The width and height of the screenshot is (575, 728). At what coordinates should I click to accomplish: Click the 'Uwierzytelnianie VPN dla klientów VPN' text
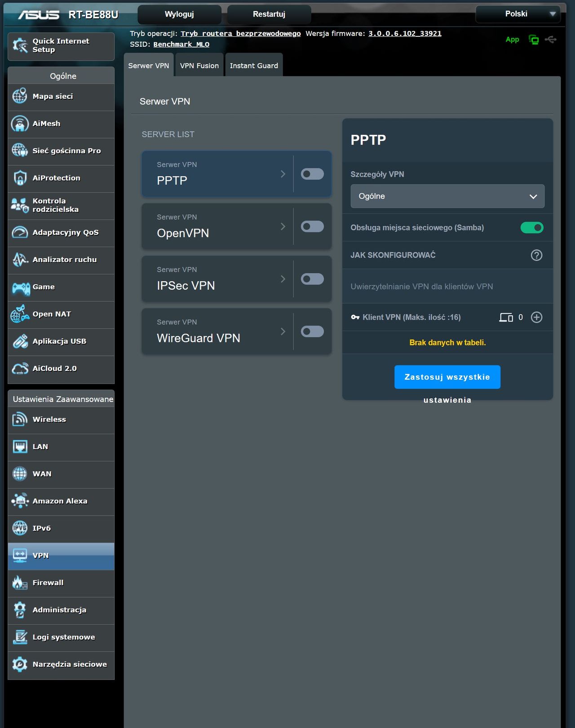tap(422, 287)
